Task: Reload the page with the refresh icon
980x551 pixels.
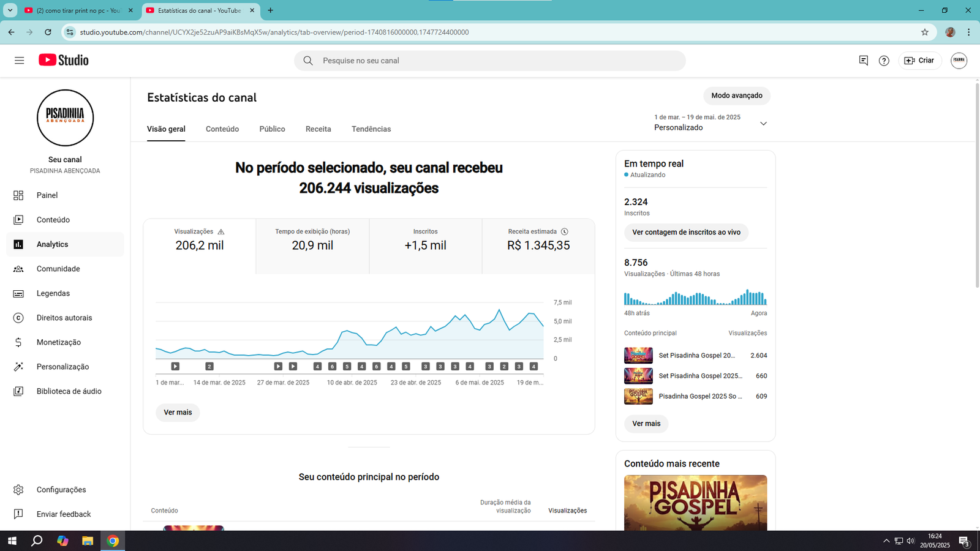Action: 48,32
